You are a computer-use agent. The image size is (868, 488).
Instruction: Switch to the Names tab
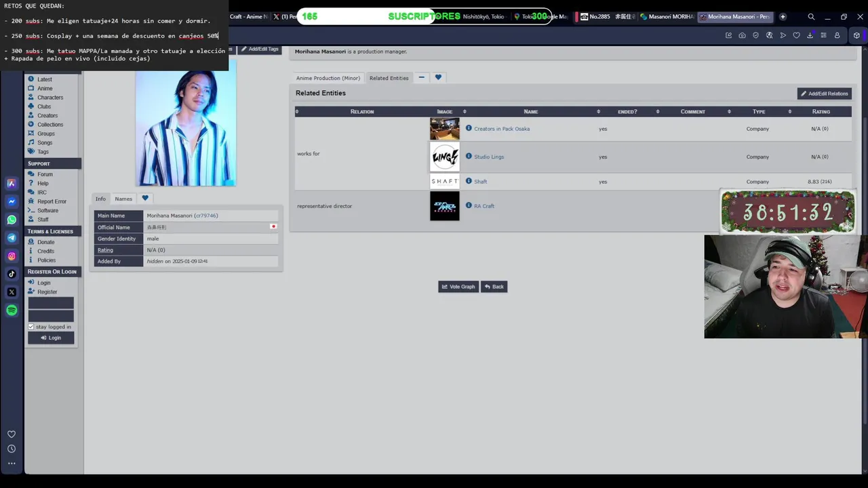coord(123,199)
